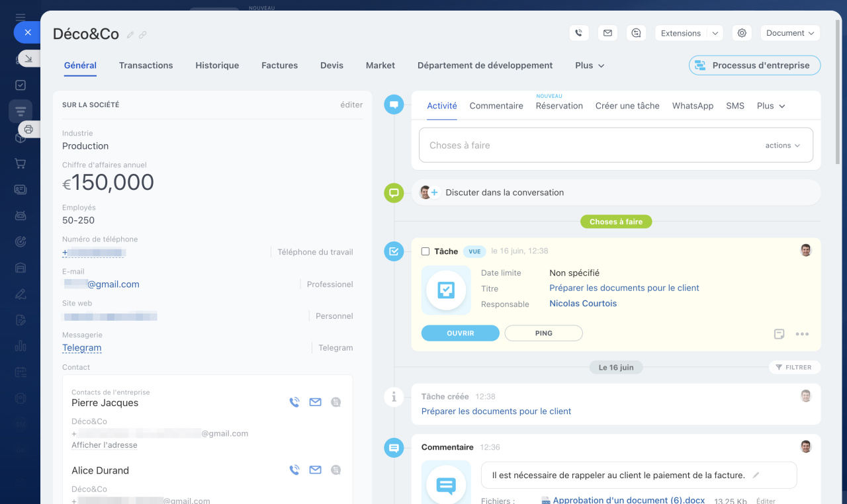Copy link icon next to Déco&Co
This screenshot has width=847, height=504.
click(143, 34)
